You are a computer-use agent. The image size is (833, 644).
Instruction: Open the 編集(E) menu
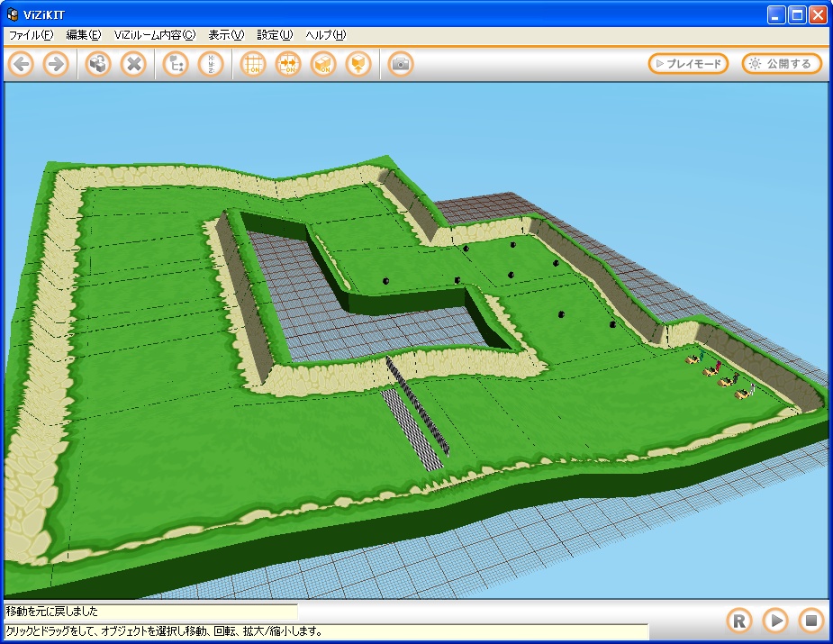[x=84, y=35]
